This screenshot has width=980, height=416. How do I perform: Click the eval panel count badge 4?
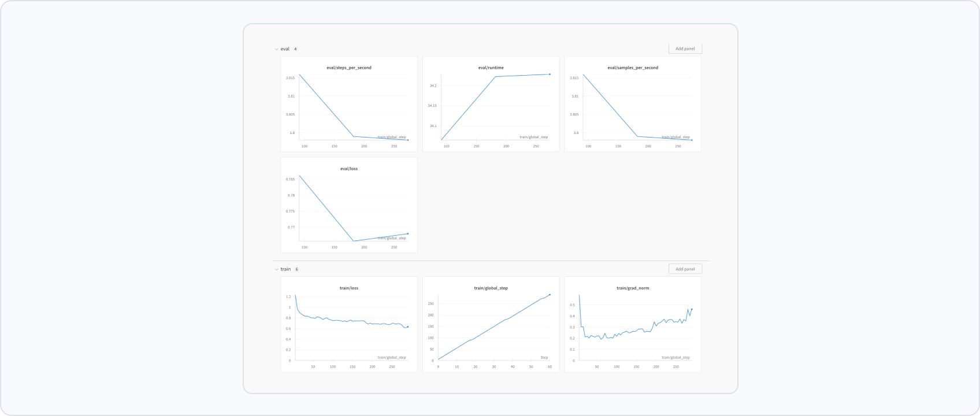(295, 49)
